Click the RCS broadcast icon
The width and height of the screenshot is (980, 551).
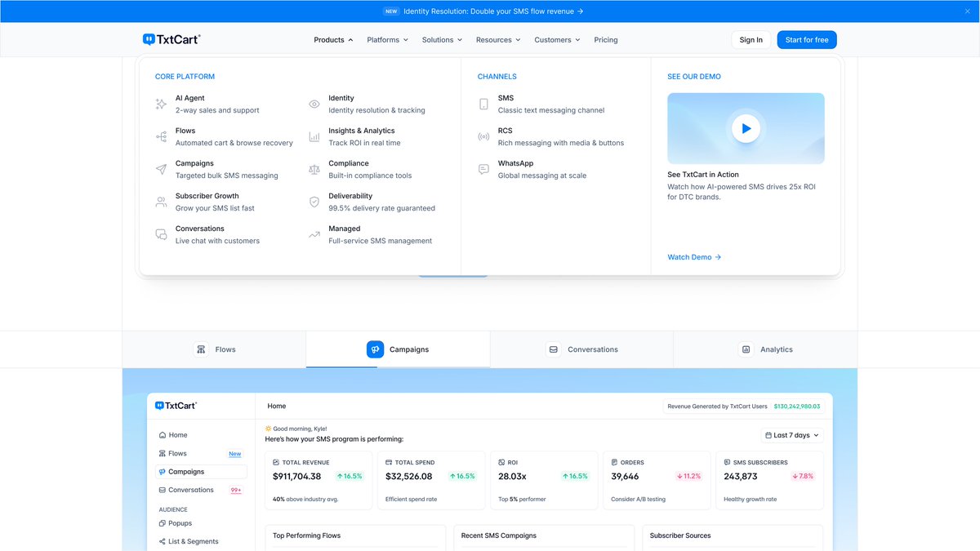[483, 137]
